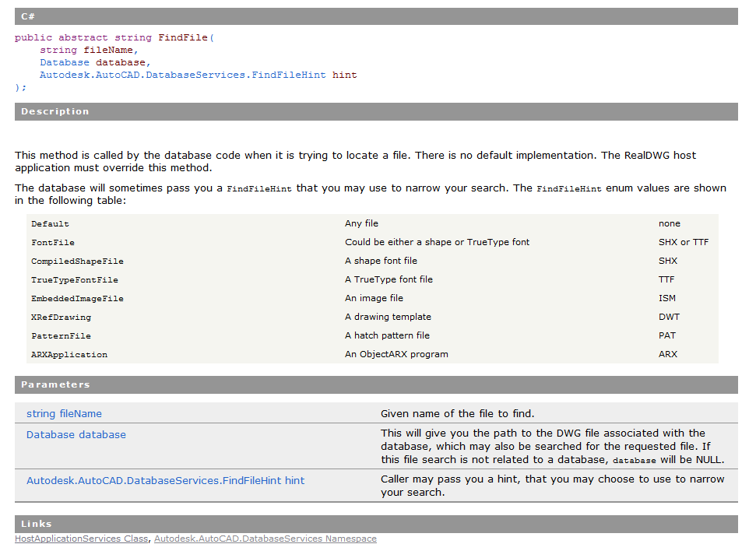Select the Default enum value in the table
756x551 pixels.
pyautogui.click(x=50, y=223)
